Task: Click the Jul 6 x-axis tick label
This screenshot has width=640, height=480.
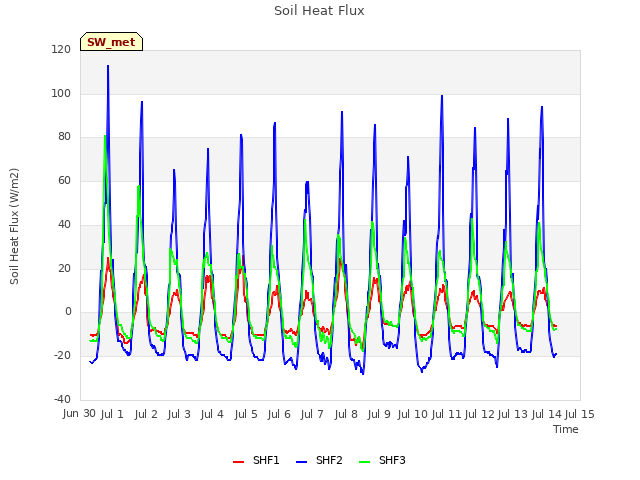Action: [279, 414]
